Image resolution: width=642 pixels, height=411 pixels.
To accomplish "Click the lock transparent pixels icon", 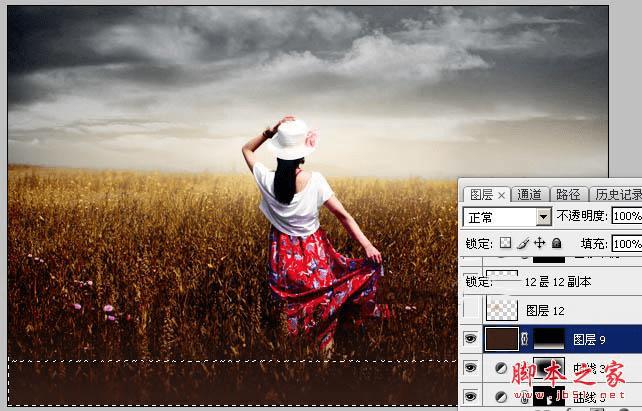I will (505, 243).
